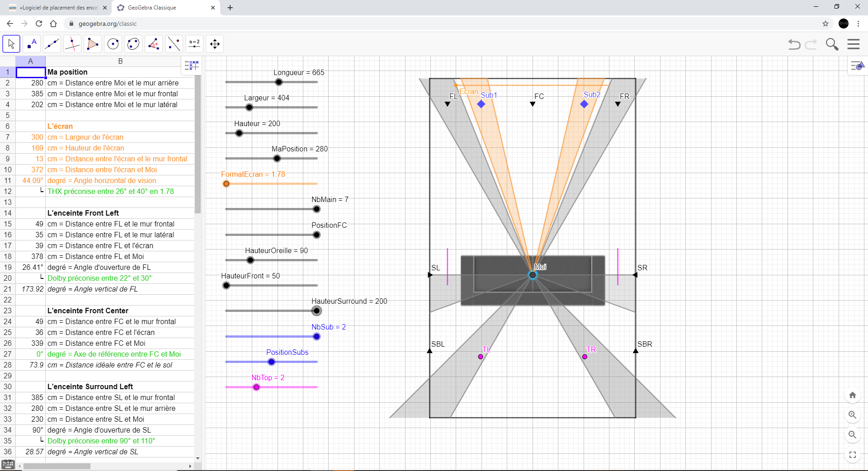Select the Point tool
868x471 pixels.
32,44
